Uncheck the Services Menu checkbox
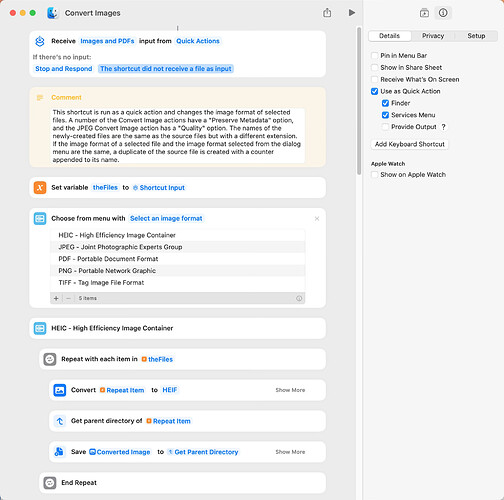The image size is (504, 500). tap(385, 115)
